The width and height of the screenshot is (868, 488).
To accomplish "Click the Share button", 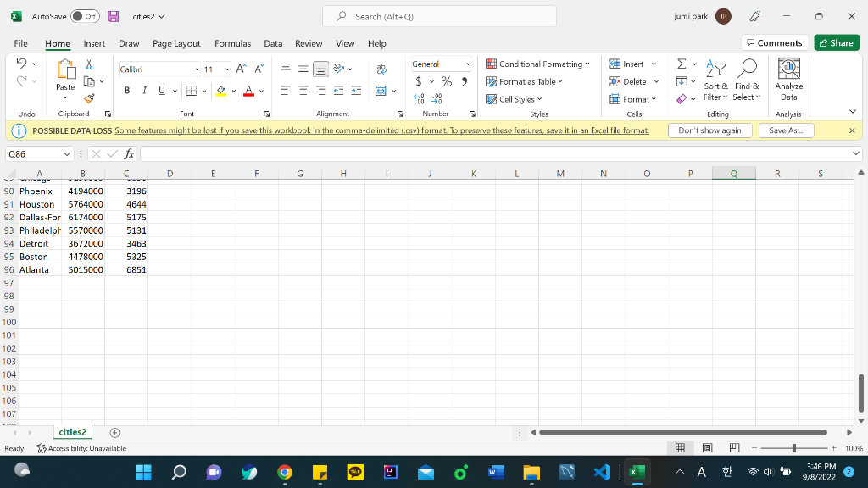I will coord(837,42).
